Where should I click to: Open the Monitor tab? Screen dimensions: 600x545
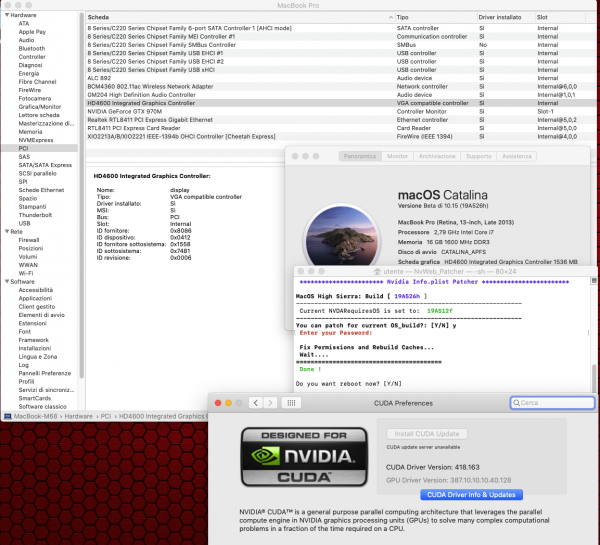point(397,156)
